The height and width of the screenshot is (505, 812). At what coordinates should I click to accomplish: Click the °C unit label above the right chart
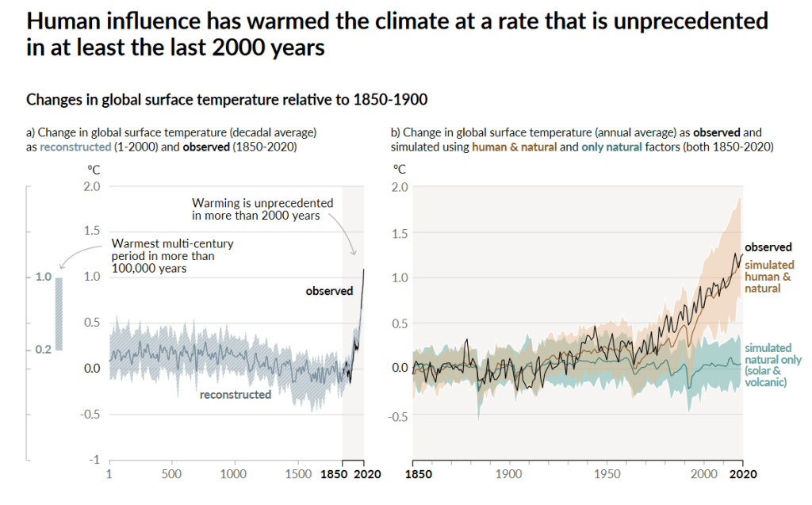[x=400, y=169]
